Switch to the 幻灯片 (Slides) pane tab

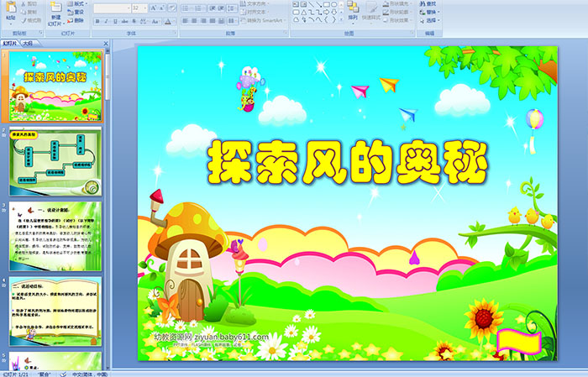tap(10, 44)
